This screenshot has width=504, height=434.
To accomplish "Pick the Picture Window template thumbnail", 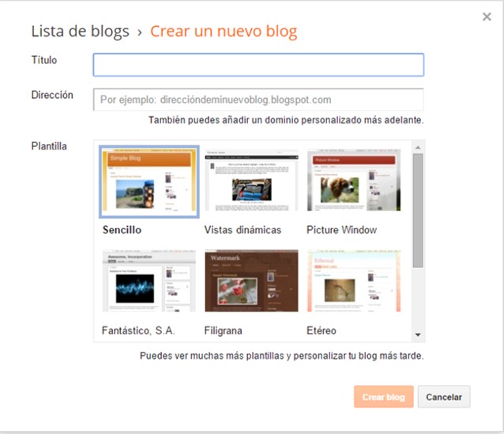I will pyautogui.click(x=354, y=180).
